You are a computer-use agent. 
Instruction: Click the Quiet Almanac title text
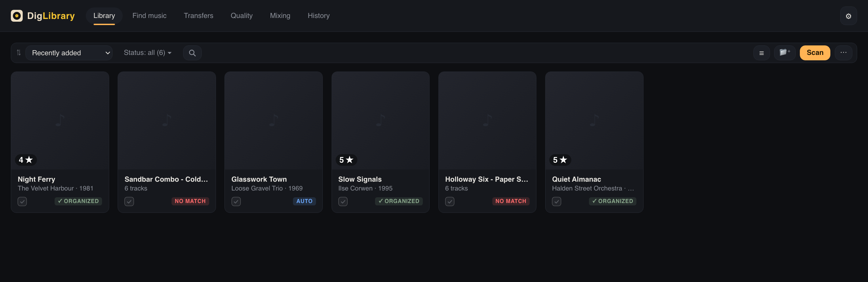click(576, 179)
